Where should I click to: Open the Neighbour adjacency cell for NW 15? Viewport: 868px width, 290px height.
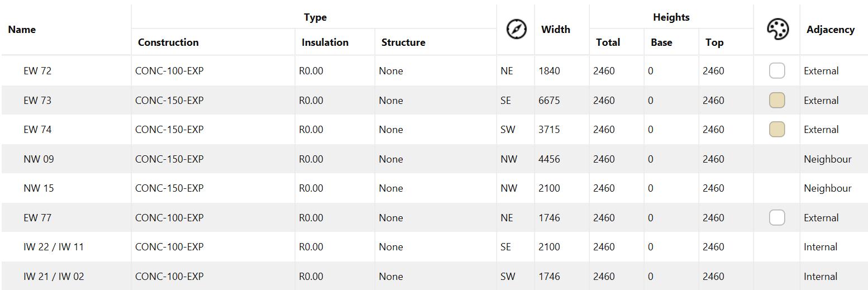tap(827, 188)
